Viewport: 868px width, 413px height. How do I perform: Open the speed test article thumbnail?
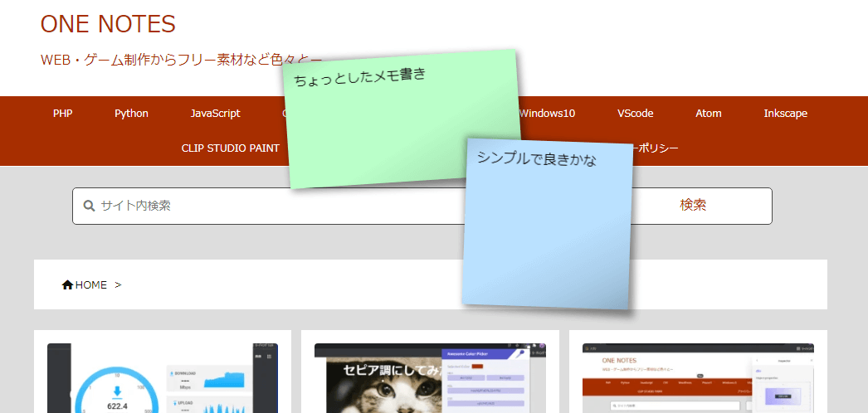[162, 378]
